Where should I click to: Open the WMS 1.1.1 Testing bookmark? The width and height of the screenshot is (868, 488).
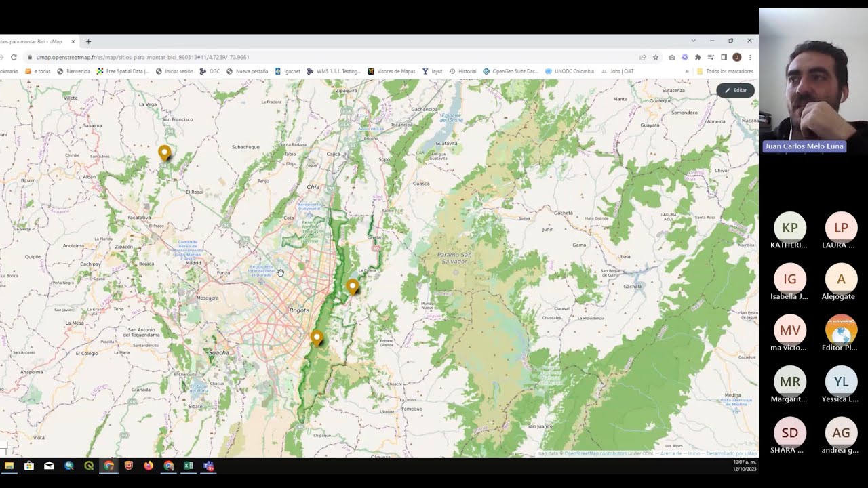click(x=334, y=71)
